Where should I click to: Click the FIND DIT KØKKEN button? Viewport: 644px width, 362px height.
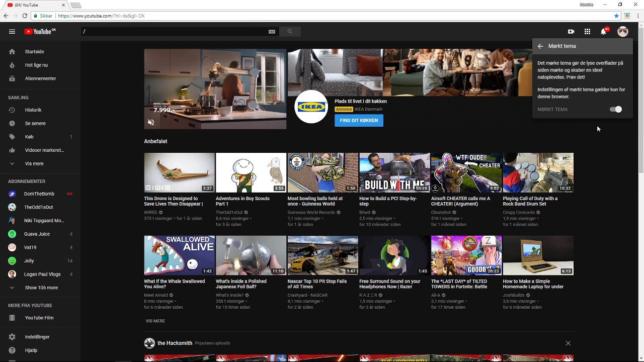tap(359, 121)
